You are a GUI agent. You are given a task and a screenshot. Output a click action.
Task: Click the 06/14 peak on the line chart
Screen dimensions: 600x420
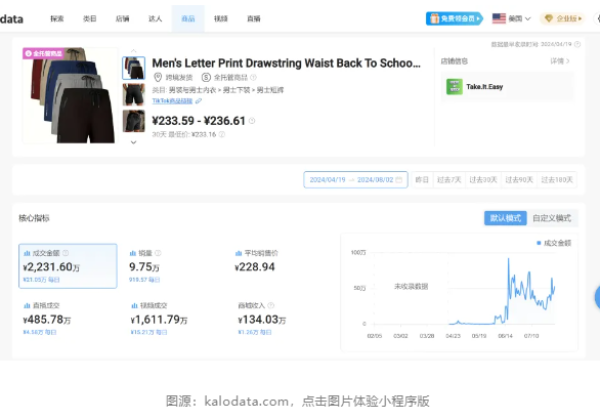(x=509, y=259)
